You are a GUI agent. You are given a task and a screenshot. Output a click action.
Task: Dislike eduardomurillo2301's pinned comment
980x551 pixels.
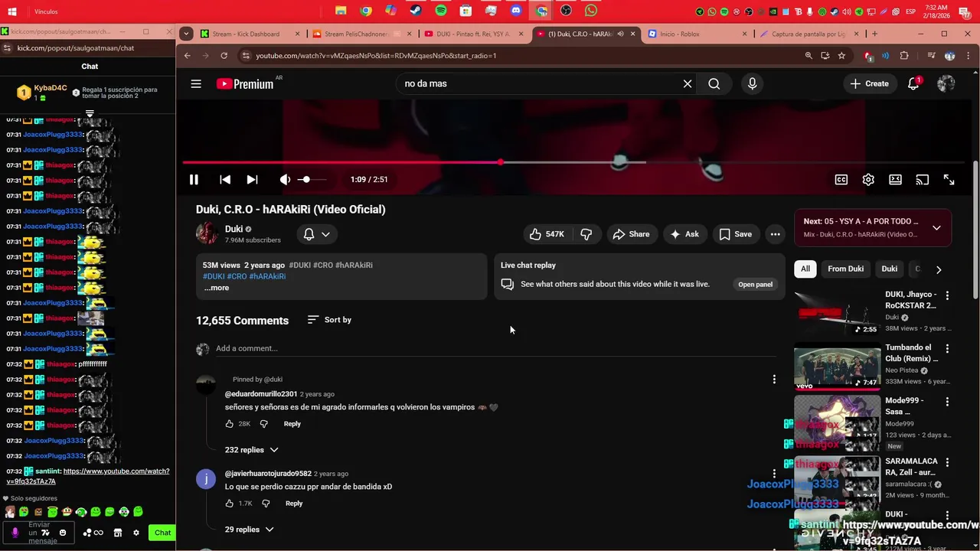point(263,424)
